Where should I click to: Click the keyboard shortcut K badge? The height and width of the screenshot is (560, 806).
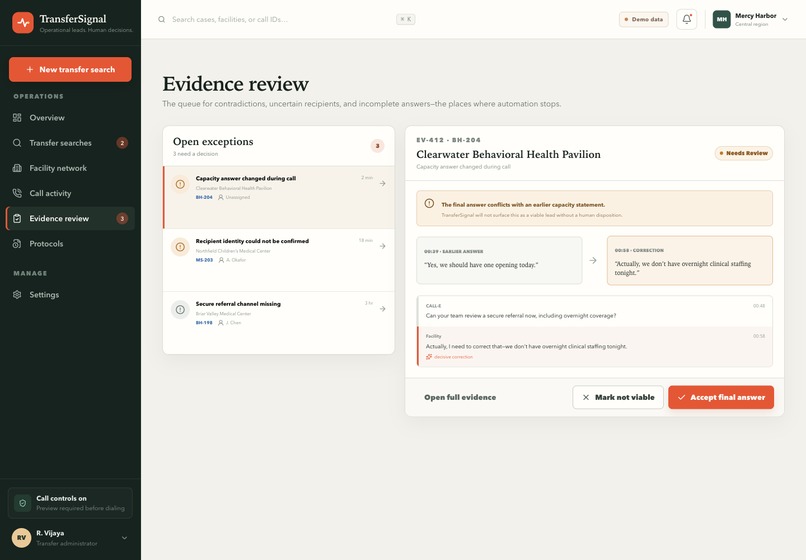coord(406,20)
